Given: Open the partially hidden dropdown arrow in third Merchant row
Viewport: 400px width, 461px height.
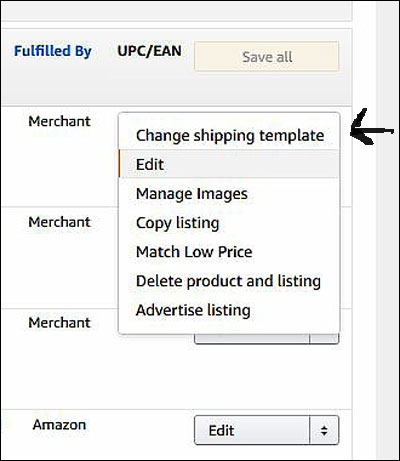Looking at the screenshot, I should (x=324, y=339).
